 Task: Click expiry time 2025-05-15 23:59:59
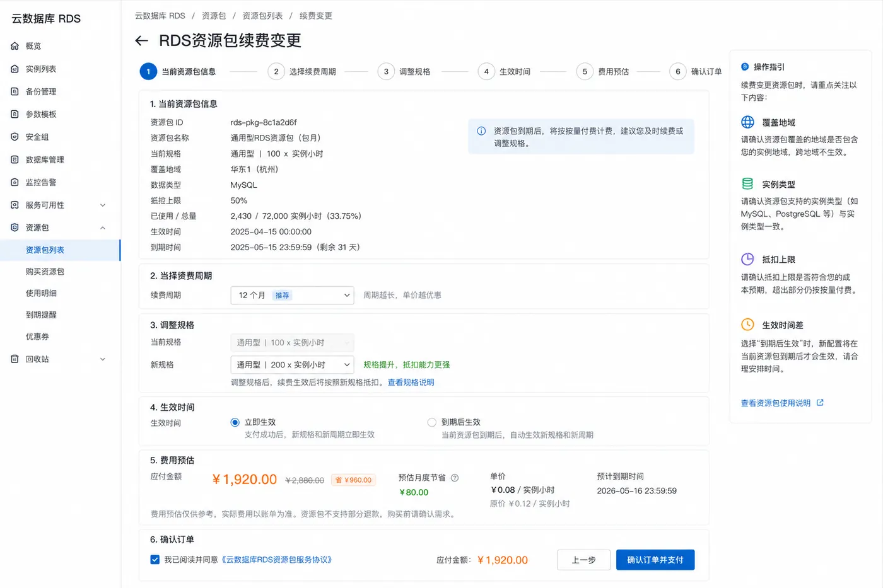(x=271, y=247)
